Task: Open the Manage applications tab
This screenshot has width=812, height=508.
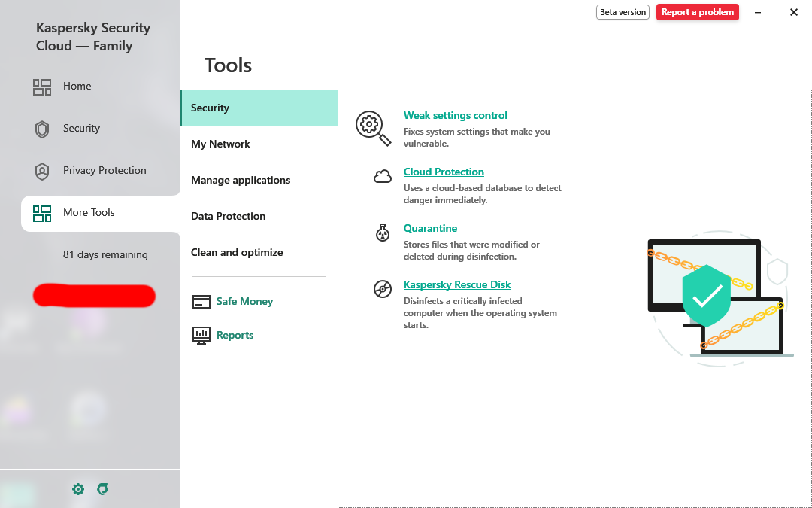Action: point(259,181)
